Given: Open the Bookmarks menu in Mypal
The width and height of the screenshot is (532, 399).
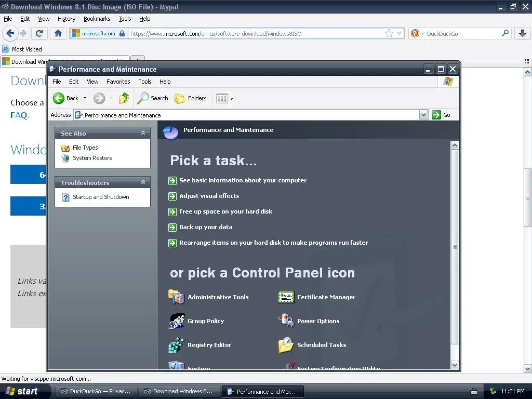Looking at the screenshot, I should point(97,19).
